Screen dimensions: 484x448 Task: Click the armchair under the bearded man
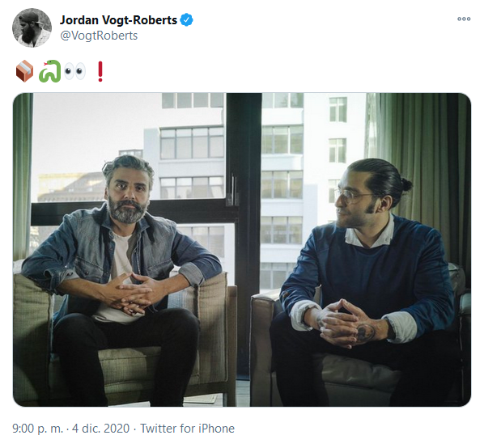click(x=124, y=339)
